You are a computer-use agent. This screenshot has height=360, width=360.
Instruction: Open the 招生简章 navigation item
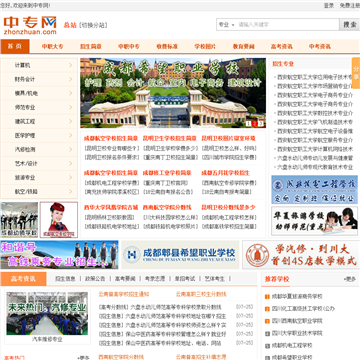coord(91,47)
